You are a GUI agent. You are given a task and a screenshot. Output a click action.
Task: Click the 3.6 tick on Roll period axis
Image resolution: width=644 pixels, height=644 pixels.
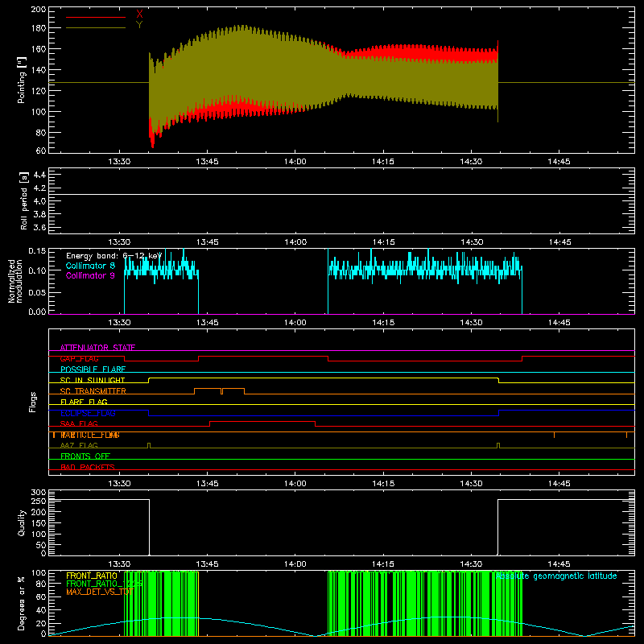point(39,227)
